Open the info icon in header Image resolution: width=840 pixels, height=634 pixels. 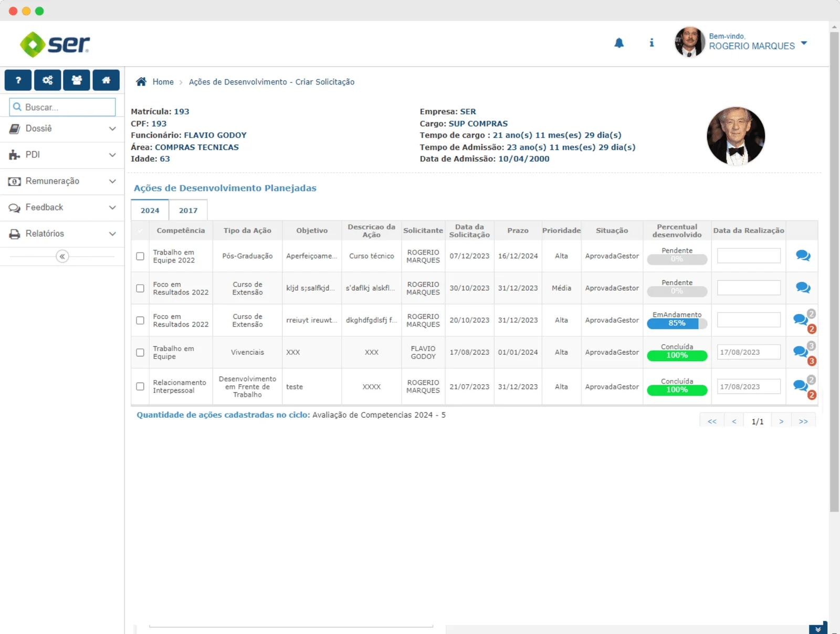click(652, 43)
